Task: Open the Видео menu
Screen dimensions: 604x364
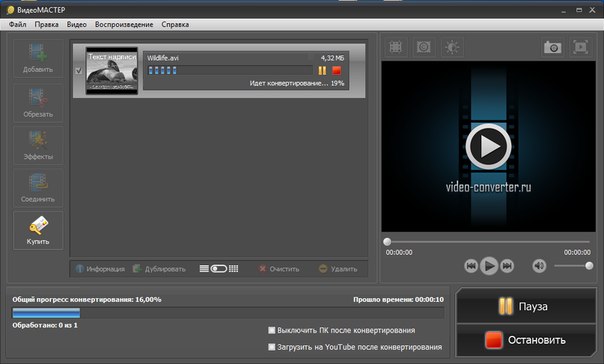Action: 77,24
